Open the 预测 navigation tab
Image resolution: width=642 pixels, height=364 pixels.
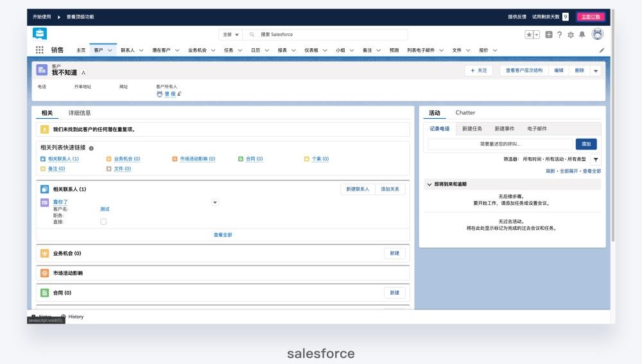pyautogui.click(x=394, y=50)
